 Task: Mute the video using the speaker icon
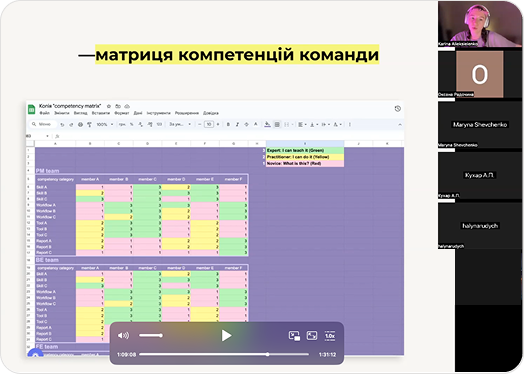(123, 336)
